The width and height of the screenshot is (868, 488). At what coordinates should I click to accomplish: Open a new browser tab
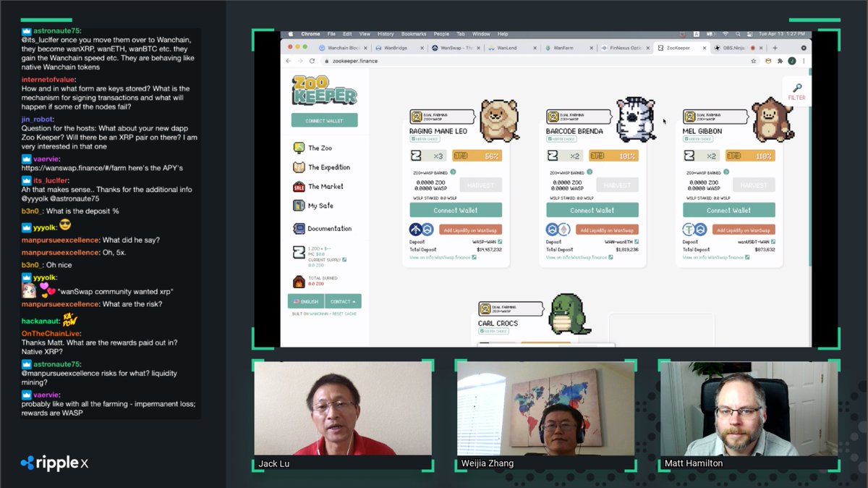(x=775, y=48)
